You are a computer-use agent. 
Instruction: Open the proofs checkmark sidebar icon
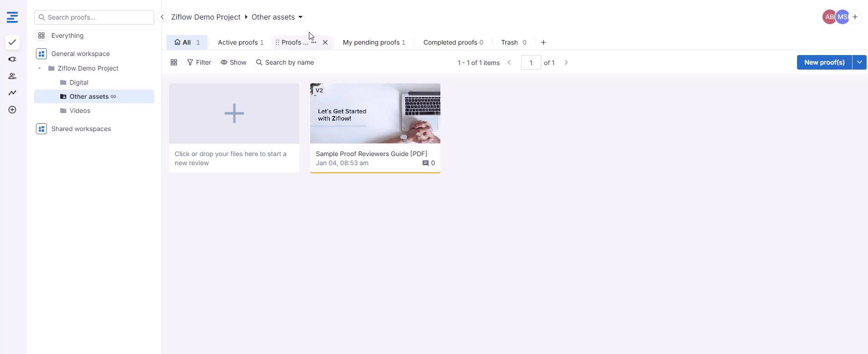click(x=12, y=42)
